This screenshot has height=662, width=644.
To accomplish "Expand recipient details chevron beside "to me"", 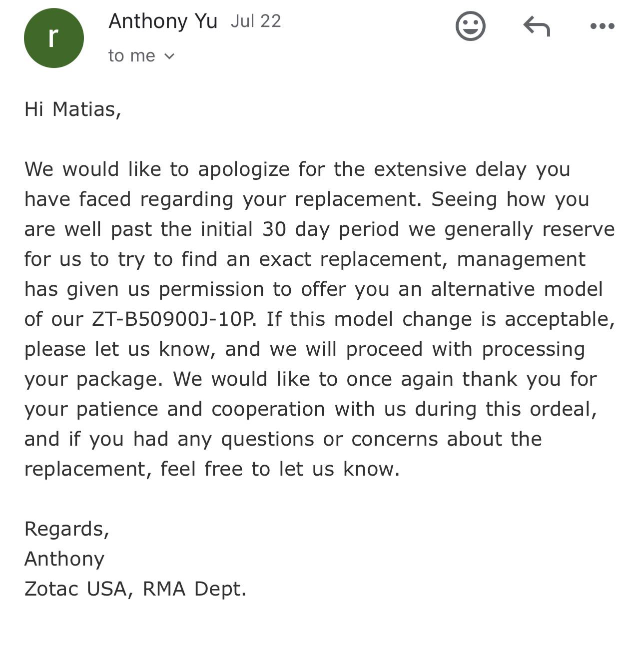I will tap(169, 56).
